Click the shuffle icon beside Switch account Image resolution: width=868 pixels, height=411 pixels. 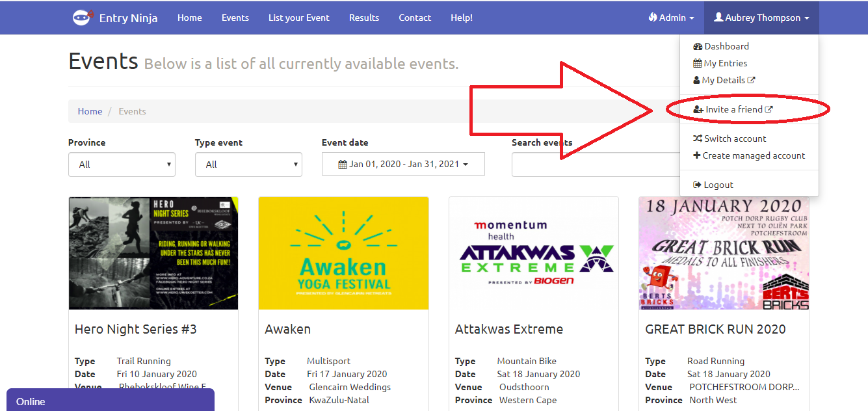tap(698, 139)
